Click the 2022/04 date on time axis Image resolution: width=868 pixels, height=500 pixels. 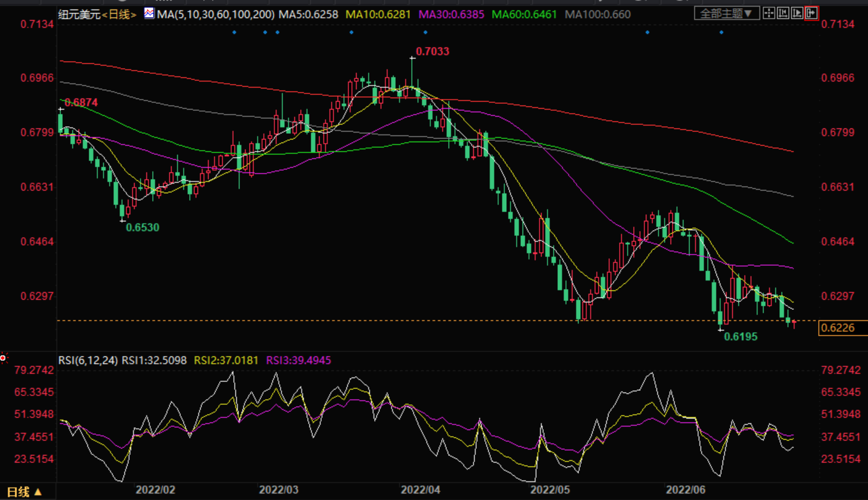(420, 489)
